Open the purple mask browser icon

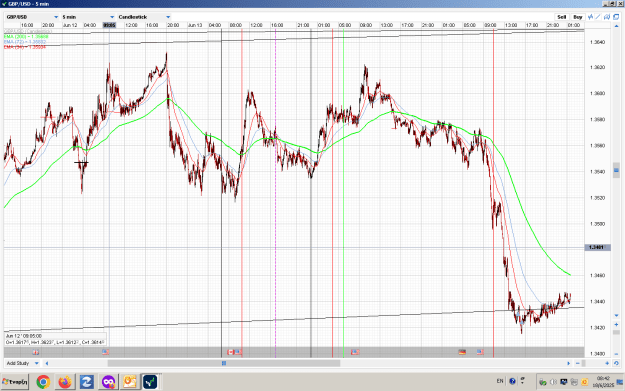pos(108,382)
